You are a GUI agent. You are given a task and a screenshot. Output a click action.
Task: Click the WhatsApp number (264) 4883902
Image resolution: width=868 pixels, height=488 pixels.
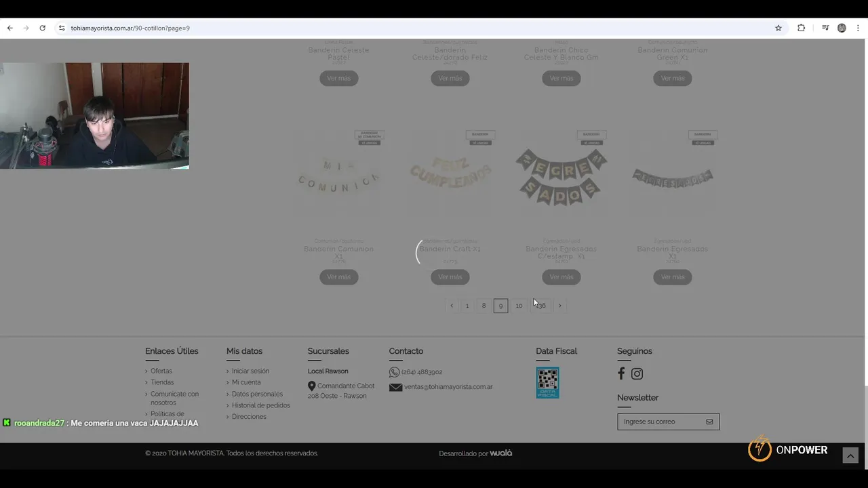coord(422,372)
